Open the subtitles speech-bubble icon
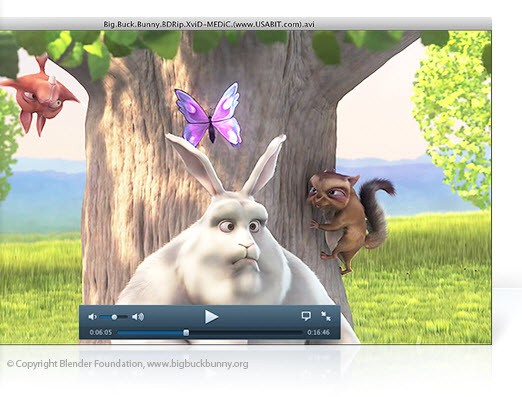 (x=306, y=316)
